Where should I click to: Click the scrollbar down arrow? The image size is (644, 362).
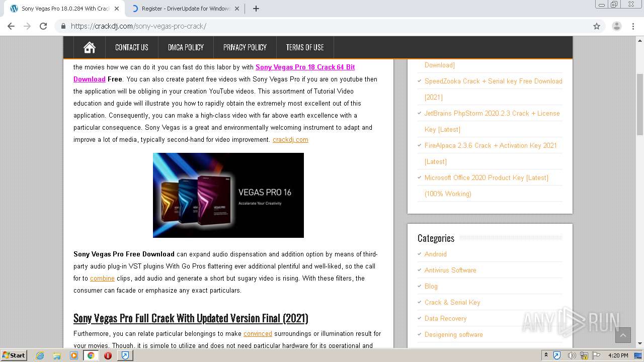pyautogui.click(x=640, y=344)
